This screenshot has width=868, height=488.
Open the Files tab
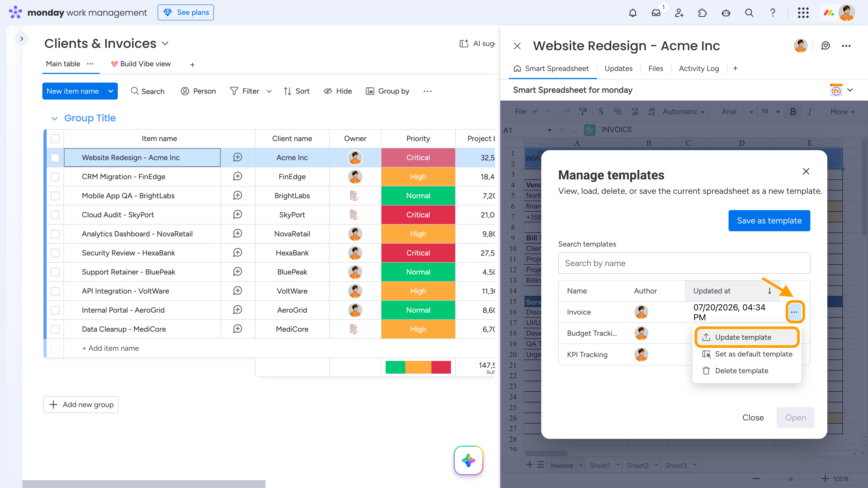tap(655, 69)
